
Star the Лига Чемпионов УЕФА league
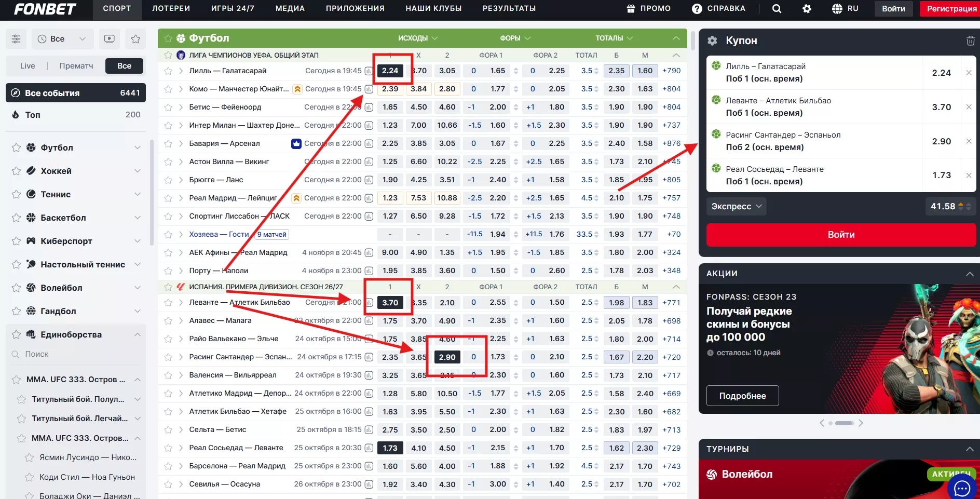pos(168,55)
